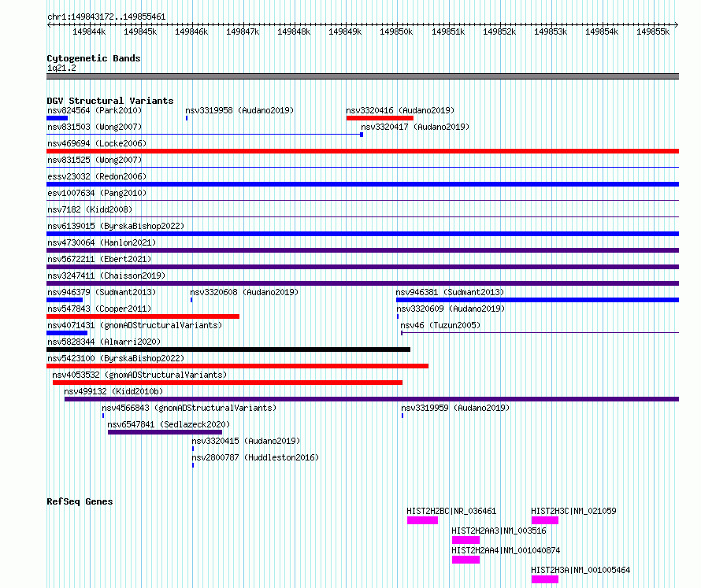Viewport: 701px width, 588px height.
Task: Select the nsv946381 (Sudmant2013) blue bar
Action: pos(537,300)
